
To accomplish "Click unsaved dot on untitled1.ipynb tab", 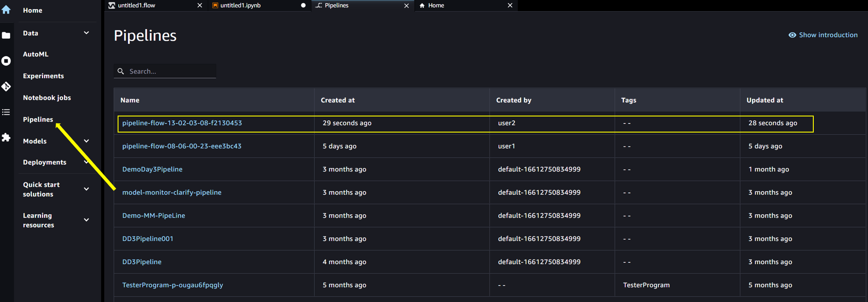I will (x=303, y=5).
